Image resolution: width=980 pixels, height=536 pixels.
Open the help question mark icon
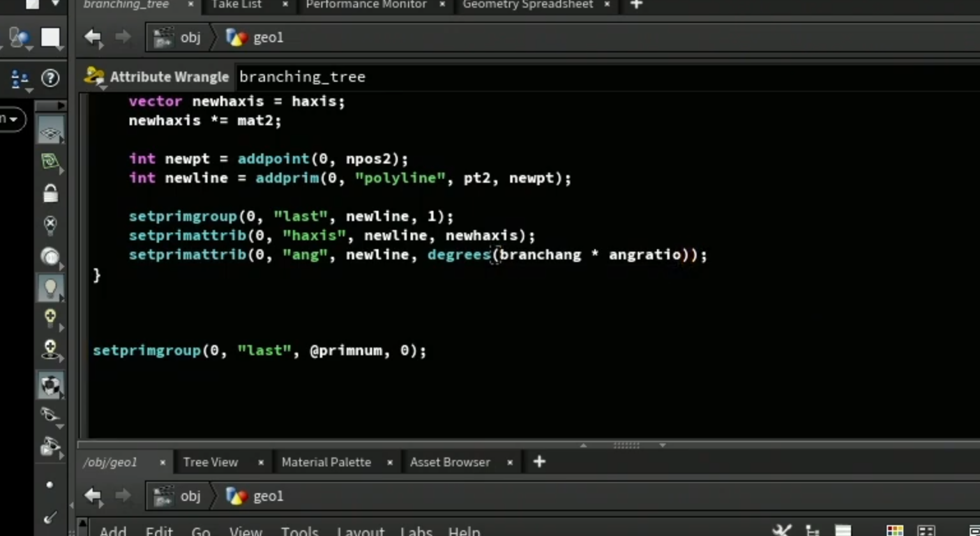50,78
